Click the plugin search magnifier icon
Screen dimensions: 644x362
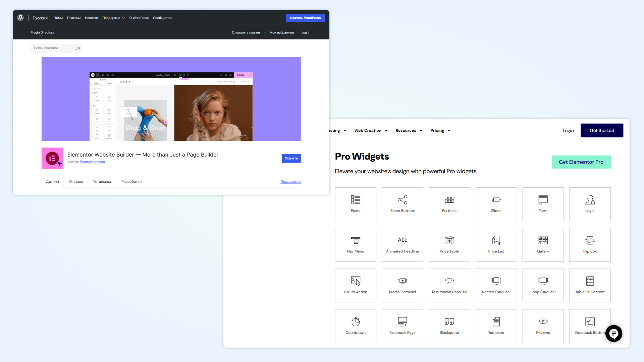pyautogui.click(x=78, y=48)
